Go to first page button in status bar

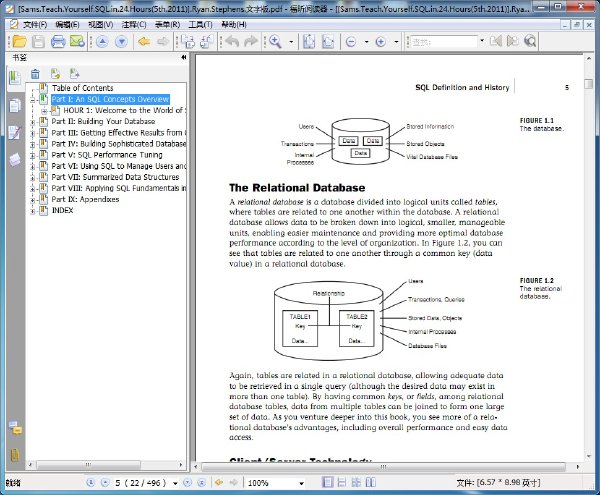pyautogui.click(x=91, y=482)
